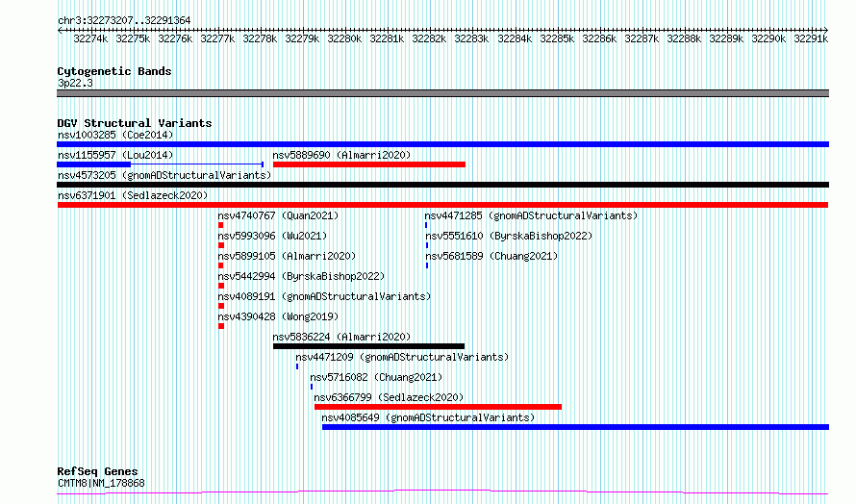Open nsv5836224 (Almarri2020) variant label
The image size is (856, 504).
(341, 337)
